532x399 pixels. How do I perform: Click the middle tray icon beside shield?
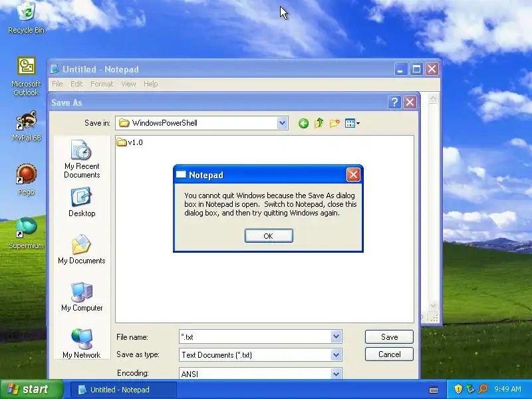click(470, 389)
